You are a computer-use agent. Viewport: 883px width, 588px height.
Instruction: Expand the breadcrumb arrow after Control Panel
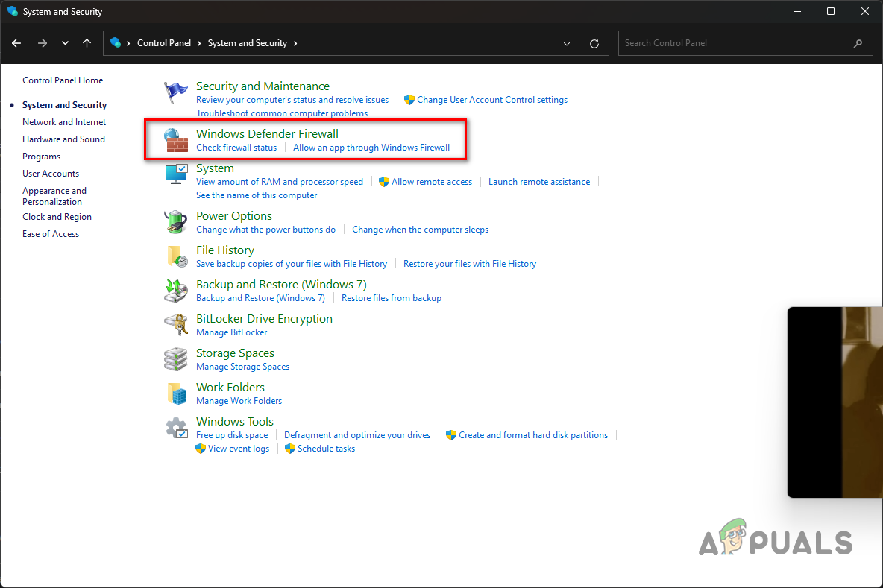coord(199,43)
